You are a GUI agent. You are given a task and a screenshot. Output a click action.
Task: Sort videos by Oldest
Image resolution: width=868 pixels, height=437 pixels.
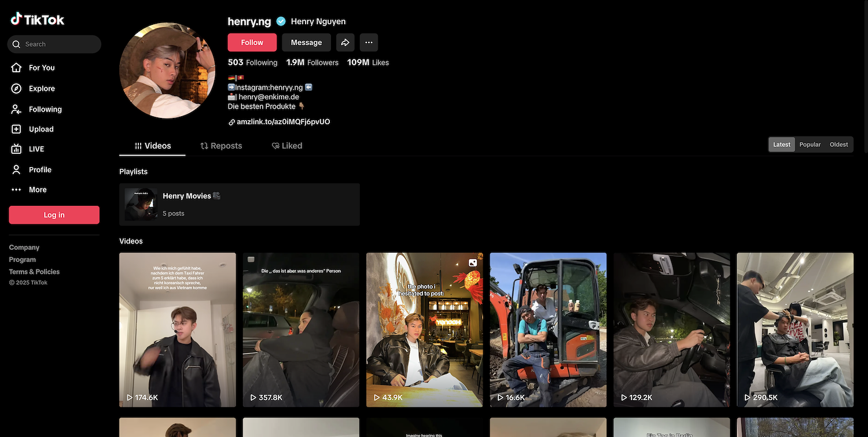[x=838, y=145]
